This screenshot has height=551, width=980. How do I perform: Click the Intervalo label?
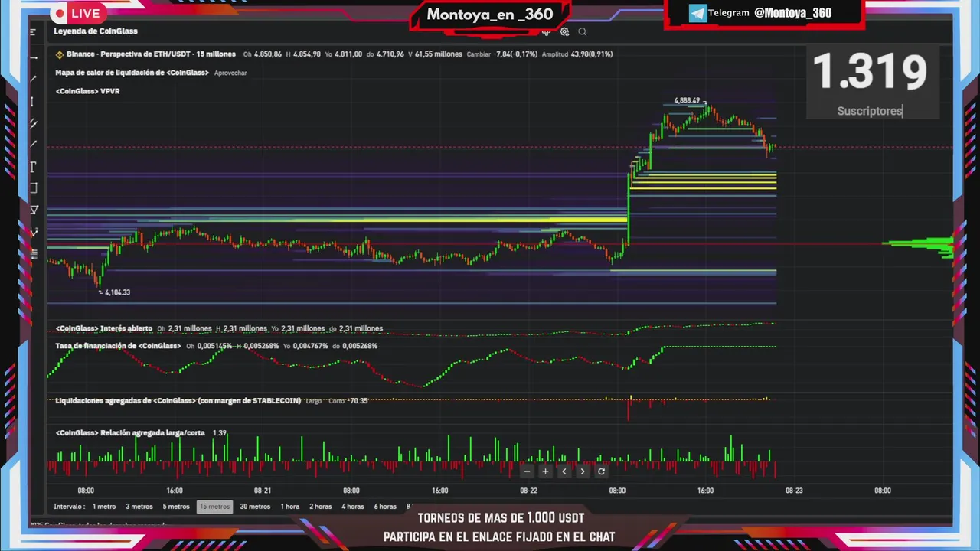click(x=70, y=507)
